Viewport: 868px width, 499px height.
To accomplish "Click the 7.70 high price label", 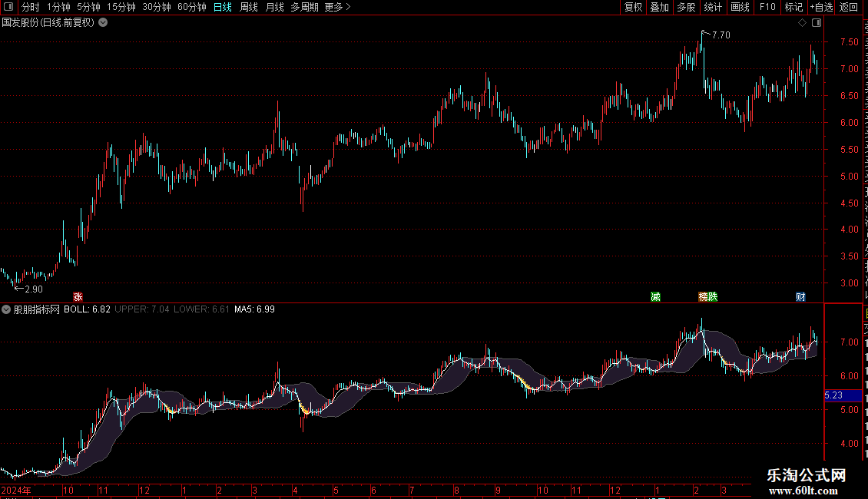I will click(721, 35).
